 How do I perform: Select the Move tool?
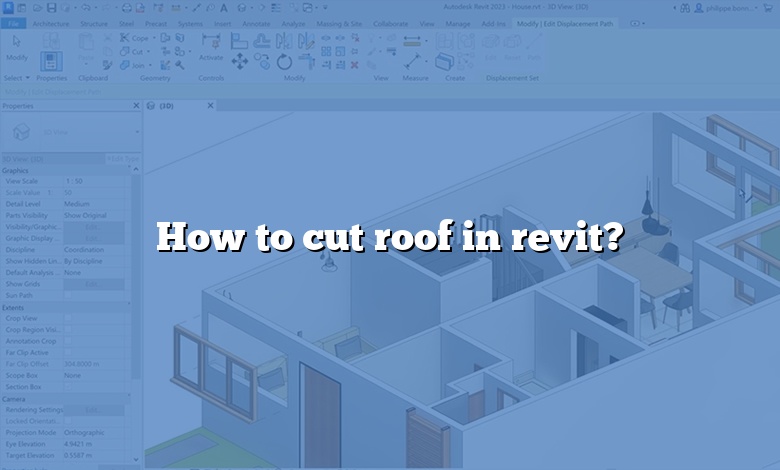(240, 62)
